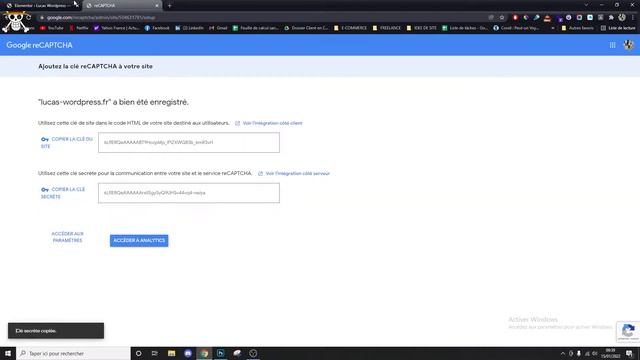The image size is (640, 360).
Task: Open the Gmail bookmark
Action: click(218, 28)
